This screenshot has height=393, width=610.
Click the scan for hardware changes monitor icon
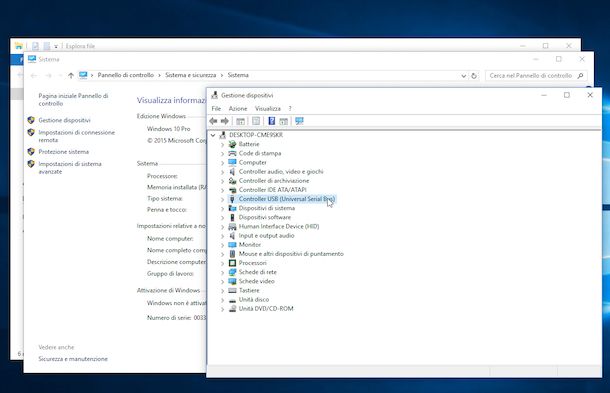point(299,121)
